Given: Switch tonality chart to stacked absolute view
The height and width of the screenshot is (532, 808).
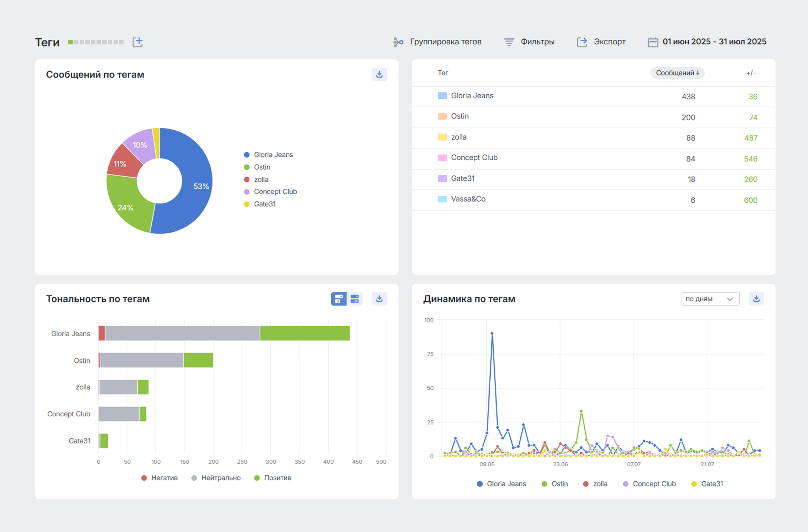Looking at the screenshot, I should pyautogui.click(x=339, y=299).
